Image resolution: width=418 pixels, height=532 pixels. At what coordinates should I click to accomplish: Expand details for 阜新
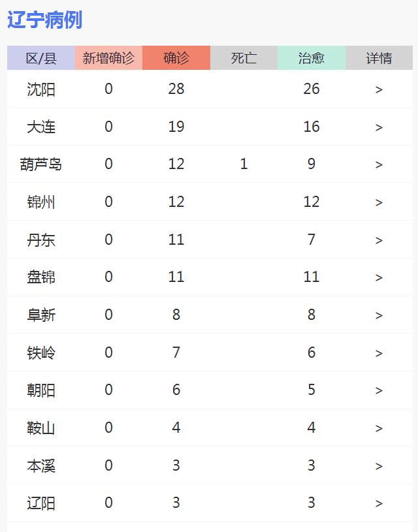tap(379, 315)
